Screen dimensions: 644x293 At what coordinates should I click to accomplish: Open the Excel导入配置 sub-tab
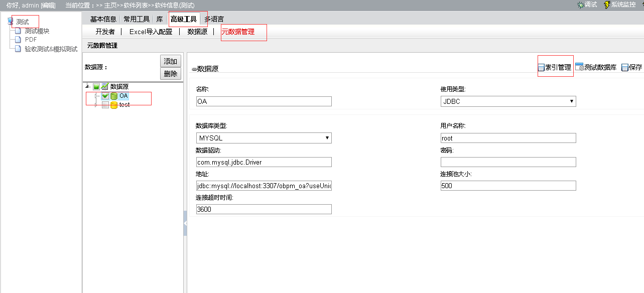[x=151, y=32]
